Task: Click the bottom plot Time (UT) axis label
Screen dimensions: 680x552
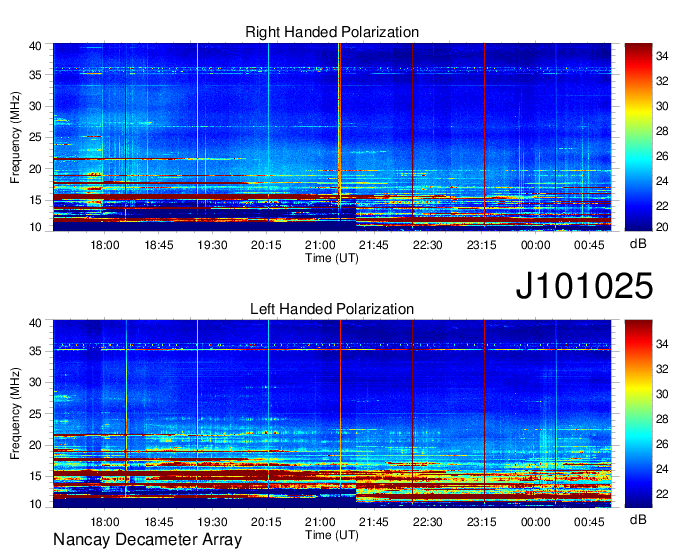Action: [332, 535]
